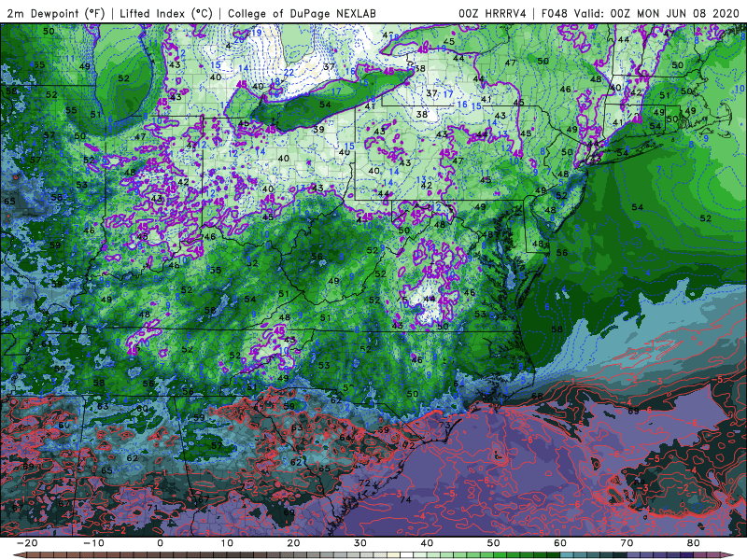747x560 pixels.
Task: Click the "F048" forecast hour text
Action: point(555,14)
